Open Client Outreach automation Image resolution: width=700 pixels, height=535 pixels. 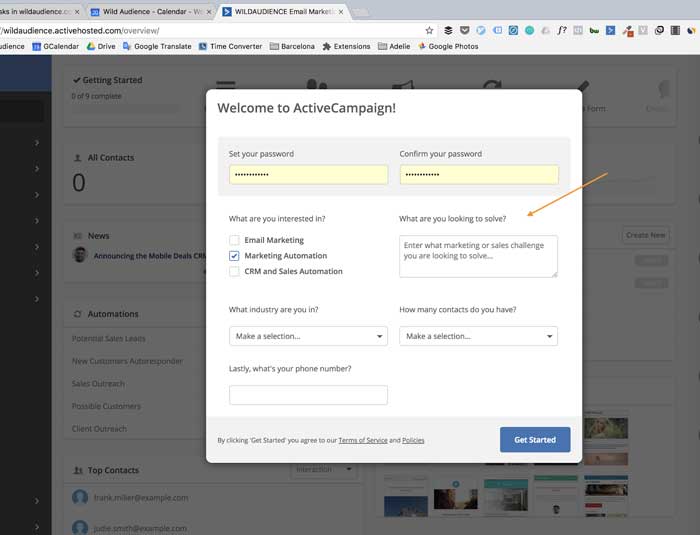coord(99,429)
